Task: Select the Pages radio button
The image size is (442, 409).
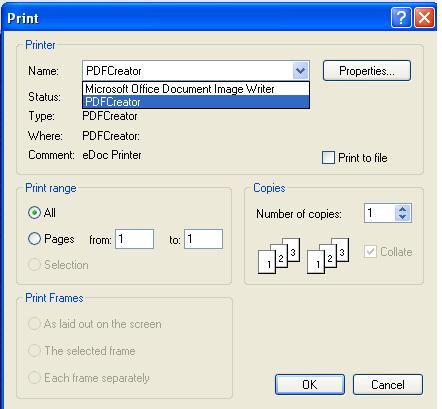Action: (x=34, y=239)
